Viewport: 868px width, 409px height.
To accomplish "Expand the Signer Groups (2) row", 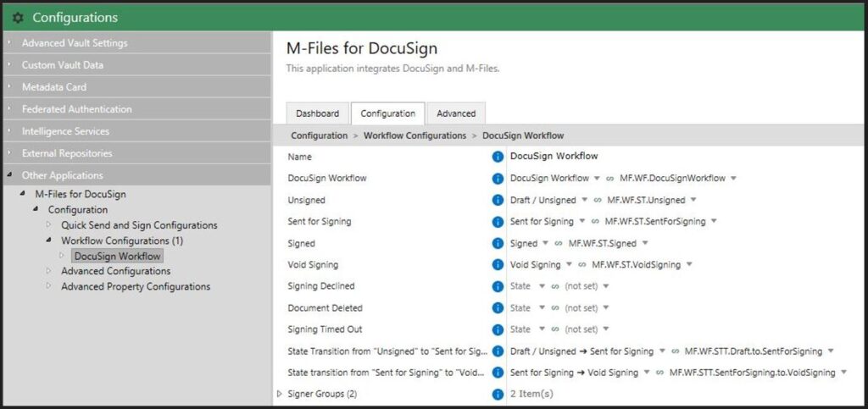I will pyautogui.click(x=281, y=394).
